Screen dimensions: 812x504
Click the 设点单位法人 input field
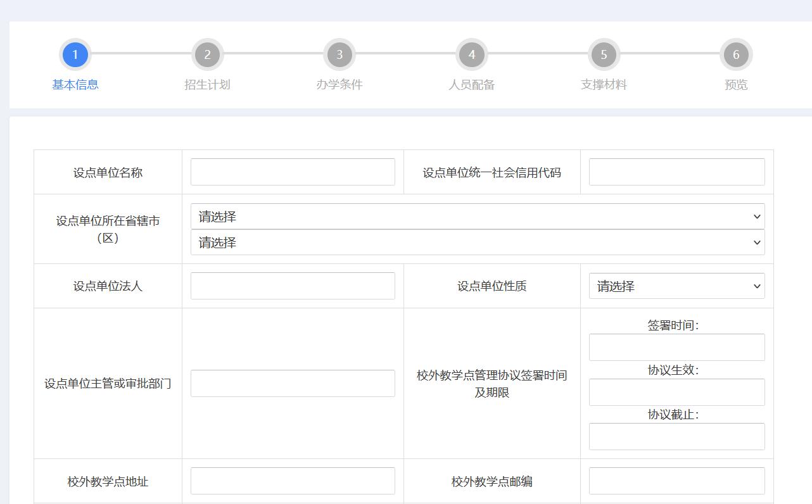click(292, 286)
